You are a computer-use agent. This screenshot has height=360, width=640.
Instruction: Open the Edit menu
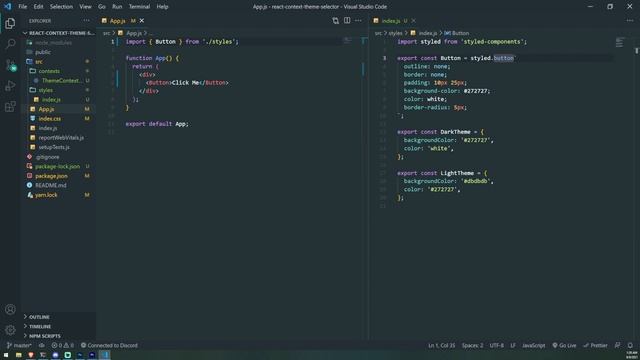pyautogui.click(x=38, y=7)
